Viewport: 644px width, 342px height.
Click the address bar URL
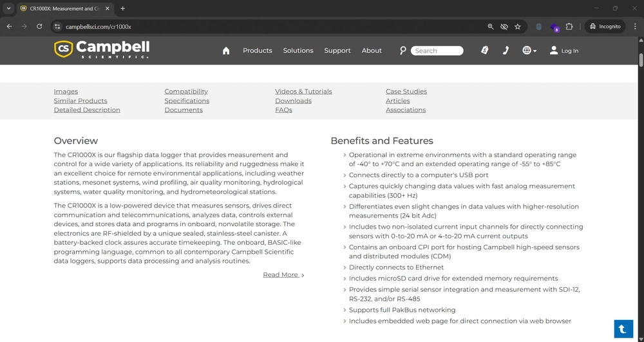[99, 26]
